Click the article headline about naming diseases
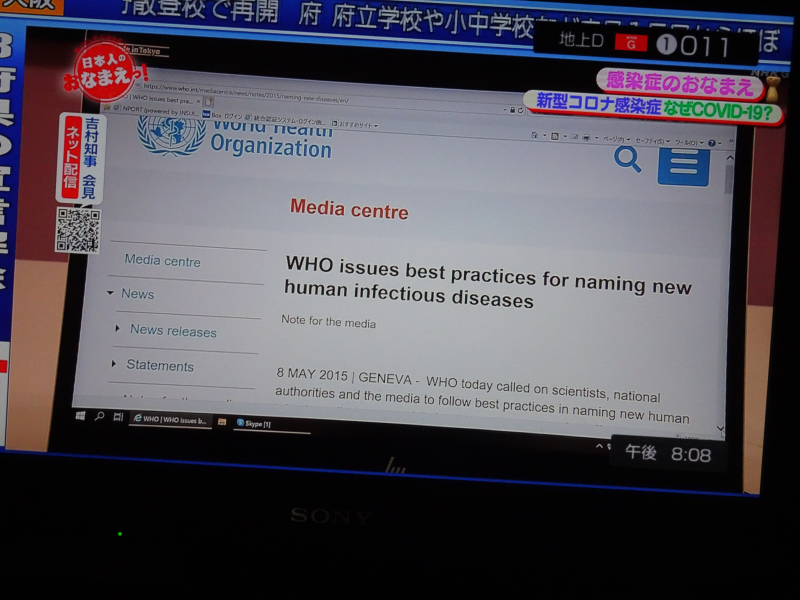Screen dimensions: 800x600 pos(488,282)
